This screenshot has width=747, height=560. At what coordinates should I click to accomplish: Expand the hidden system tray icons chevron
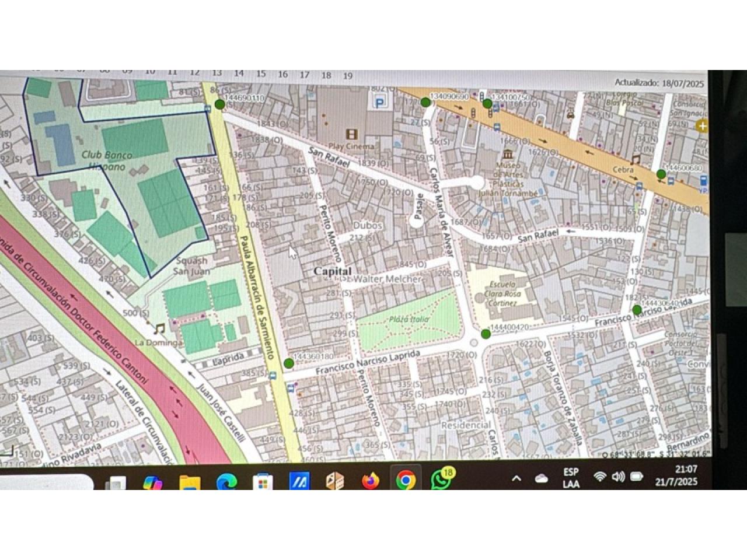click(516, 478)
